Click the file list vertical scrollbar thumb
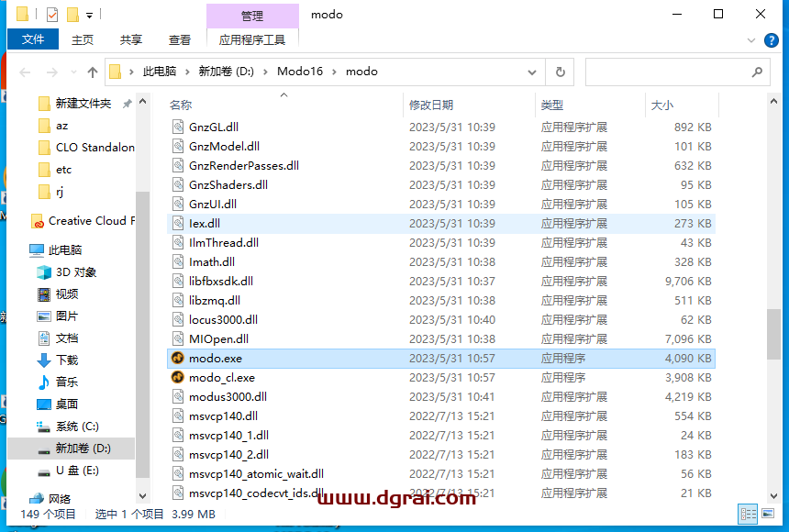The width and height of the screenshot is (789, 532). (x=773, y=334)
